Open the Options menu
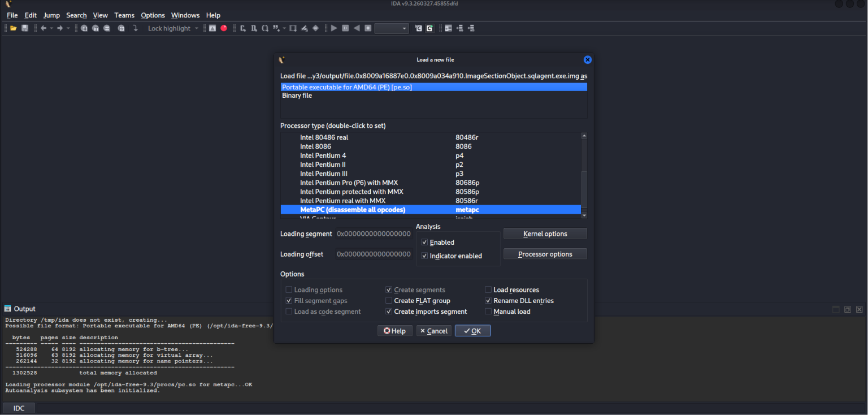 153,15
